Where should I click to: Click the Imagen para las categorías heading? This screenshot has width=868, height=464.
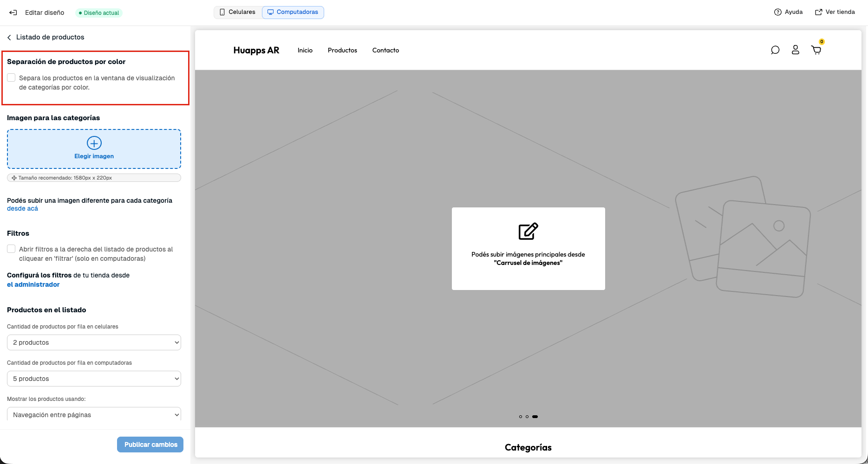coord(53,118)
